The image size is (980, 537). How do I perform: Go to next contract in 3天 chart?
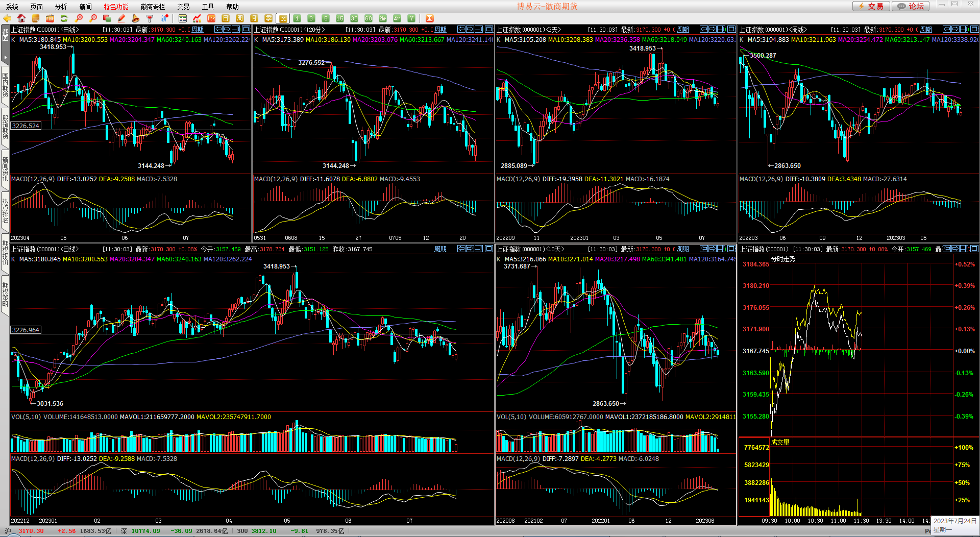pyautogui.click(x=713, y=29)
